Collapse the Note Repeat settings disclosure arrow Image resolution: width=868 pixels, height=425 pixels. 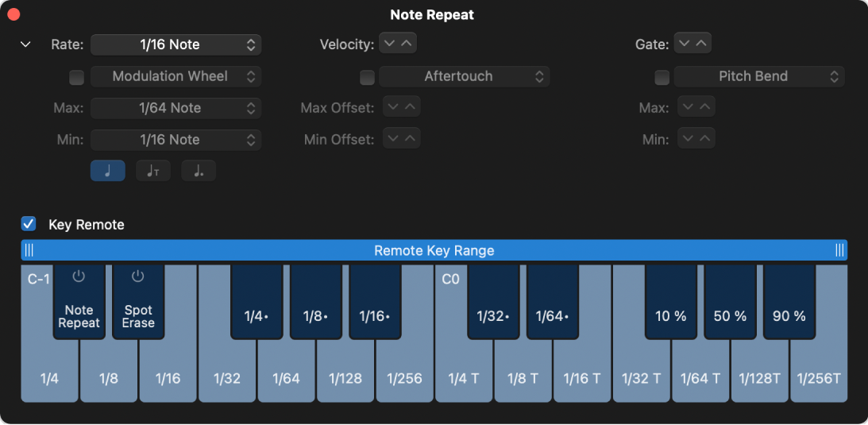25,44
